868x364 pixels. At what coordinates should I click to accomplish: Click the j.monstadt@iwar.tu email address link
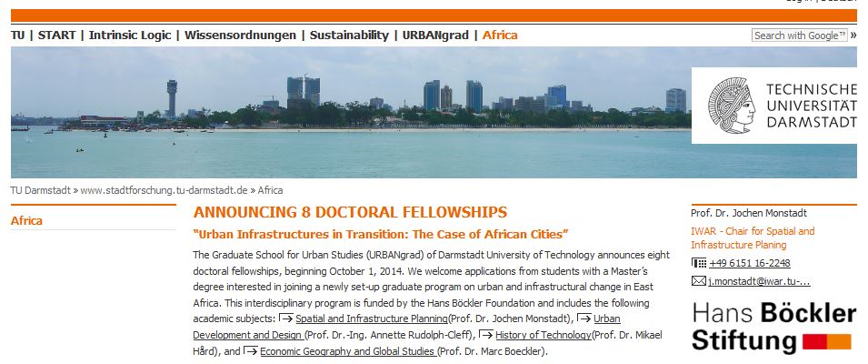click(x=759, y=281)
